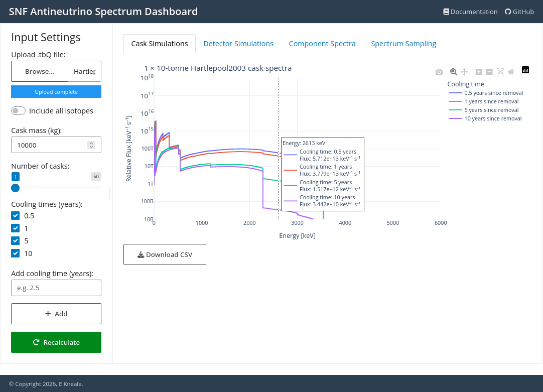The image size is (543, 392).
Task: Click the Relative Flux y-axis label
Action: tap(129, 149)
